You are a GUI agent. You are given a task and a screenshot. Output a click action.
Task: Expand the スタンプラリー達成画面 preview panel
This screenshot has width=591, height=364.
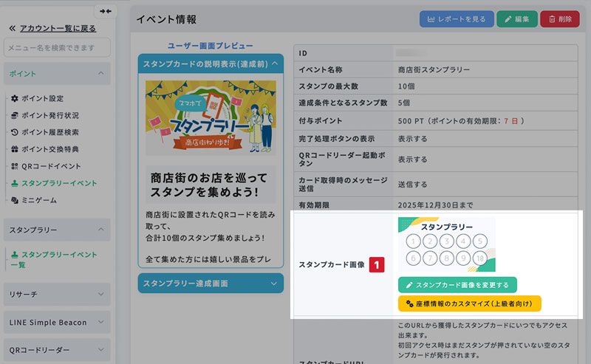pyautogui.click(x=211, y=283)
